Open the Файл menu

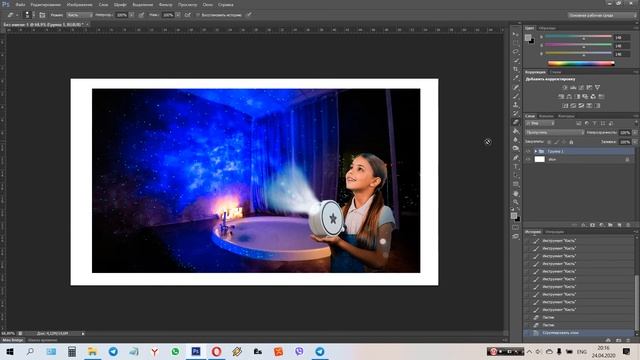[20, 4]
